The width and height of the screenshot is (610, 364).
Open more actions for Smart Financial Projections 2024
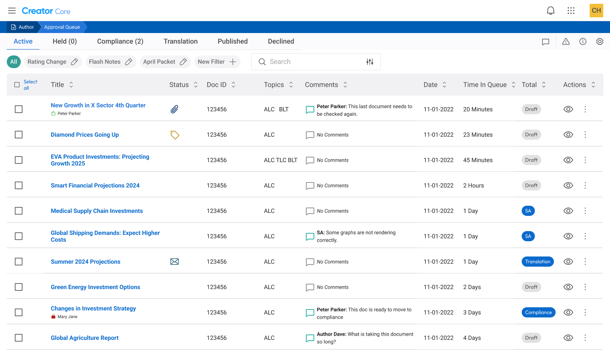tap(585, 185)
